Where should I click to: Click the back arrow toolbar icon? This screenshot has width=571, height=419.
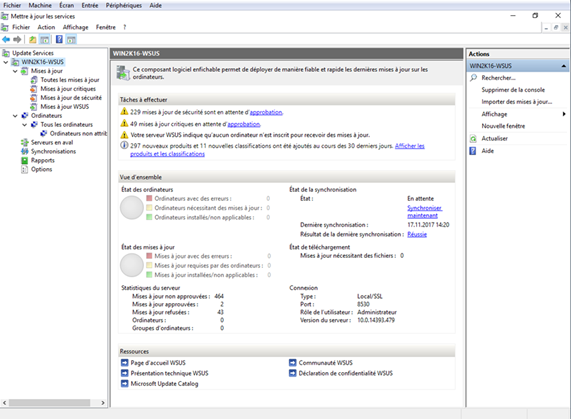point(6,39)
